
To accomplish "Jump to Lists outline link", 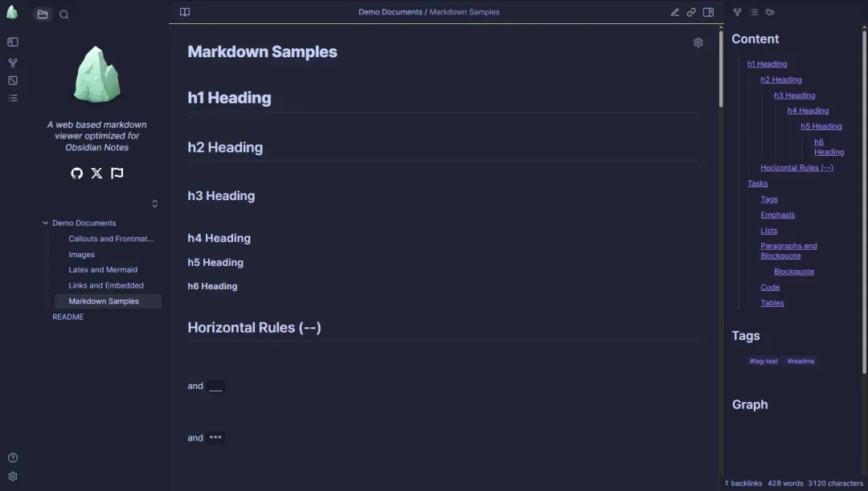I will 768,231.
